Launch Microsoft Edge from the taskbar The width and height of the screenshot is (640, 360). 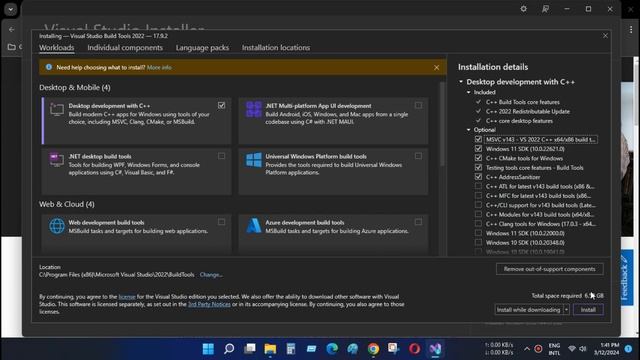(x=332, y=349)
